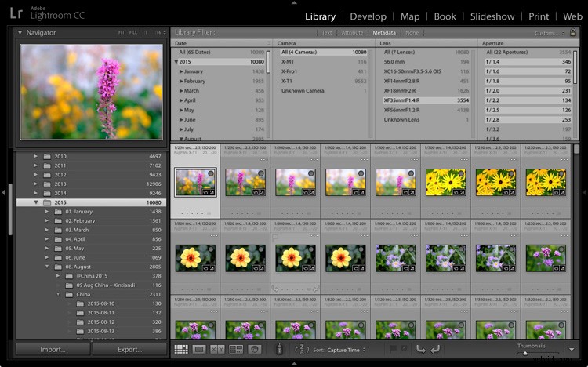
Task: Open Navigator zoom ratio 1:16 dropdown
Action: (159, 33)
